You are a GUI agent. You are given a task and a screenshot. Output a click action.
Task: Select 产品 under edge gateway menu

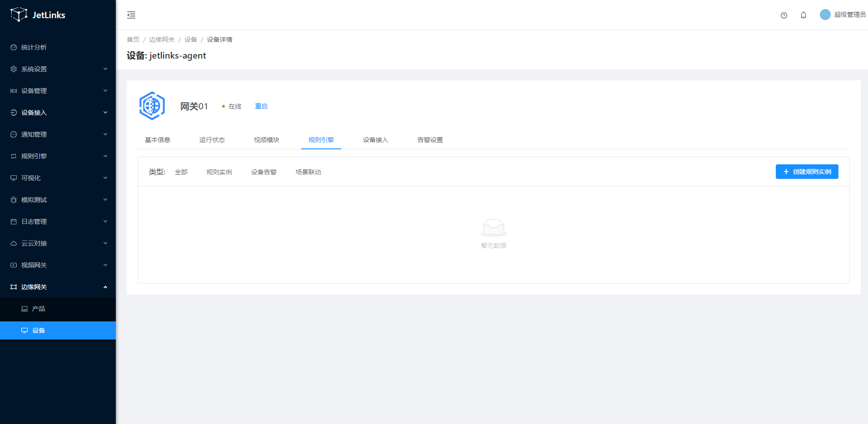[39, 309]
